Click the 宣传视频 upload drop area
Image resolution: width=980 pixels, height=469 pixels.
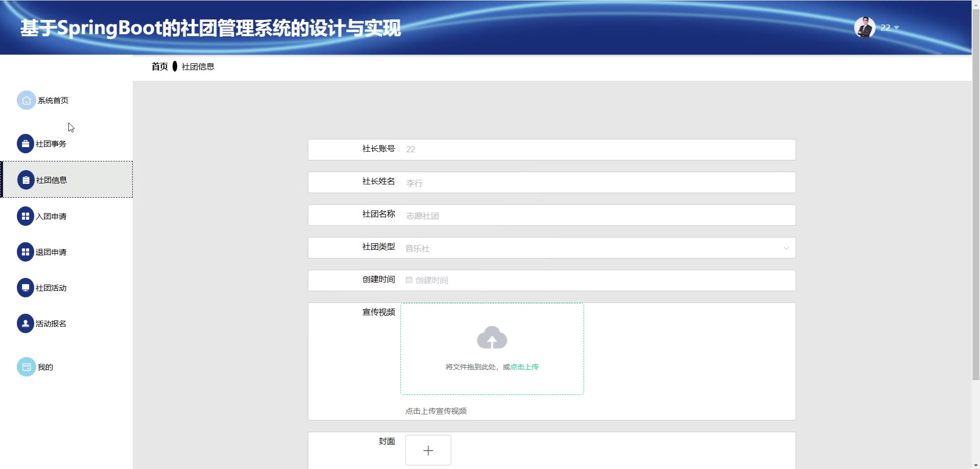click(x=492, y=349)
